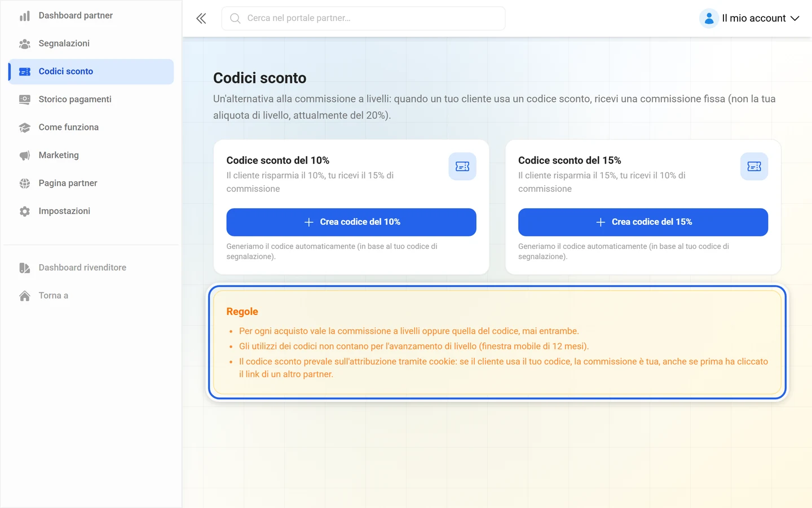Collapse sidebar with the double chevron
Image resolution: width=812 pixels, height=508 pixels.
click(201, 19)
